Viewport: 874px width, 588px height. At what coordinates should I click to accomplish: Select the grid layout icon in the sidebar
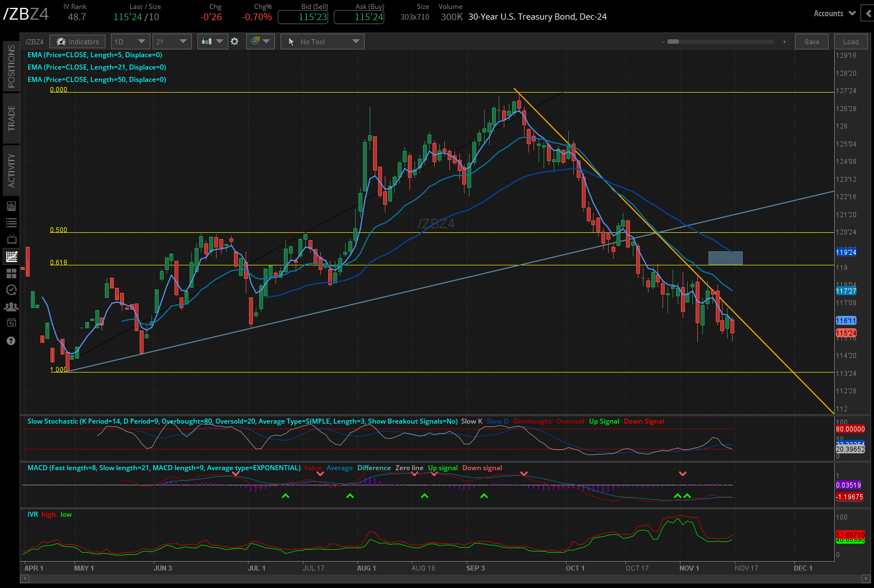click(11, 273)
